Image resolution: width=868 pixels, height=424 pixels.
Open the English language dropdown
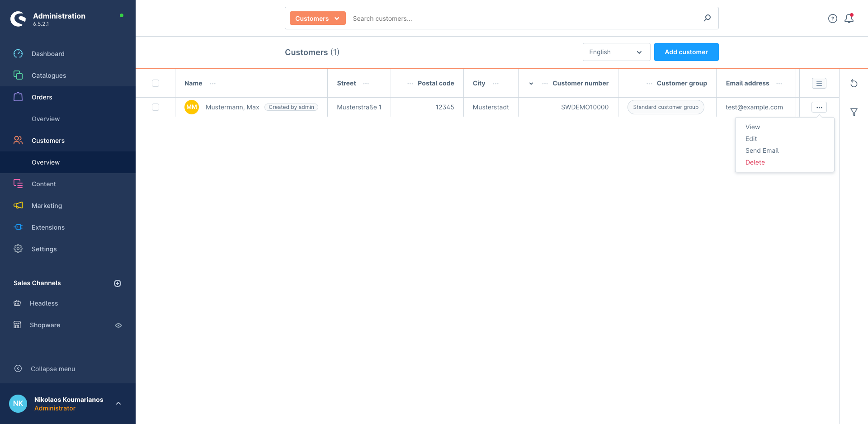click(x=616, y=52)
